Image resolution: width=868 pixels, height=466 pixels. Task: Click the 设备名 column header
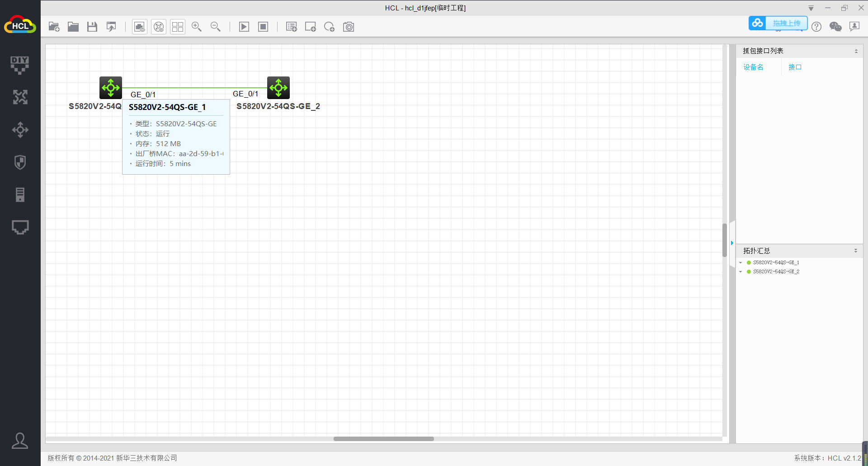(x=753, y=67)
